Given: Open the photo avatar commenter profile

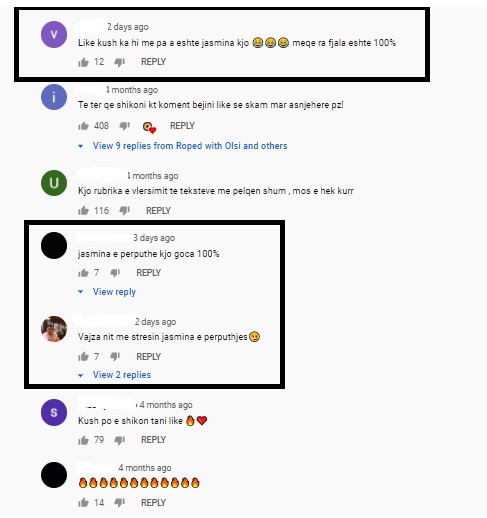Looking at the screenshot, I should click(x=54, y=329).
